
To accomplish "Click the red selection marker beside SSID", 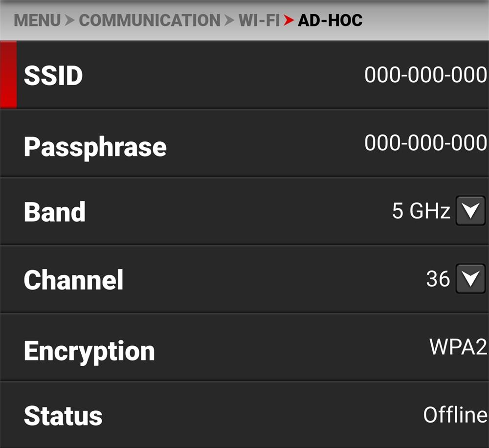I will point(8,74).
